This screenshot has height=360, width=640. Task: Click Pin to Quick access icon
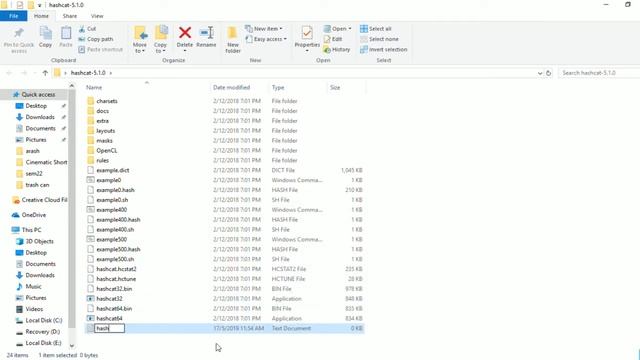pos(19,33)
